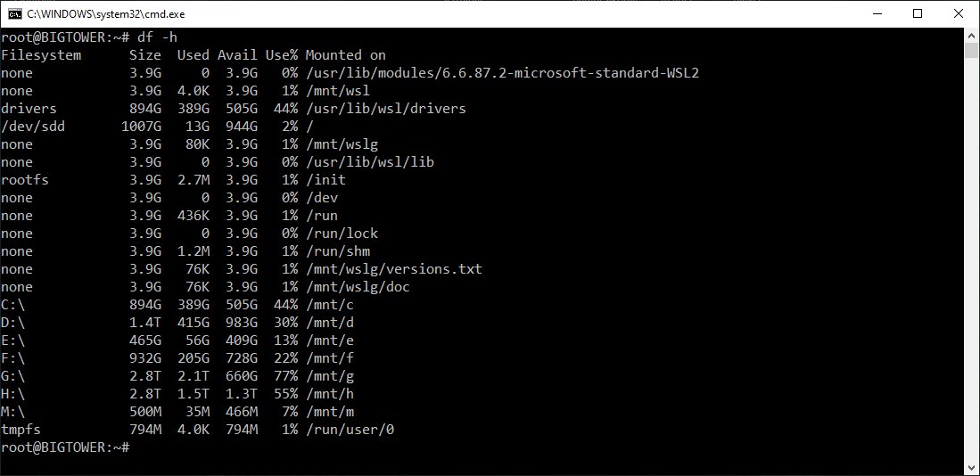Viewport: 980px width, 476px height.
Task: Click the empty bottom root@BIGTOWER prompt line
Action: pos(65,447)
